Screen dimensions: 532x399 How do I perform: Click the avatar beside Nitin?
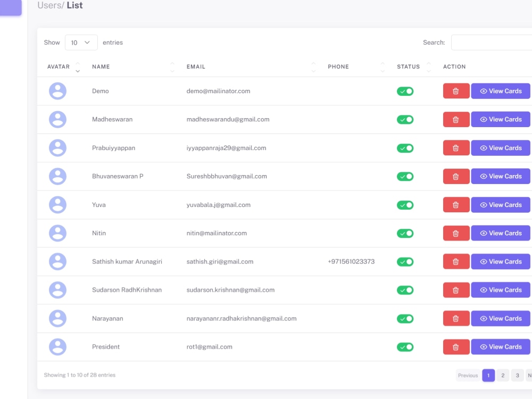click(57, 233)
